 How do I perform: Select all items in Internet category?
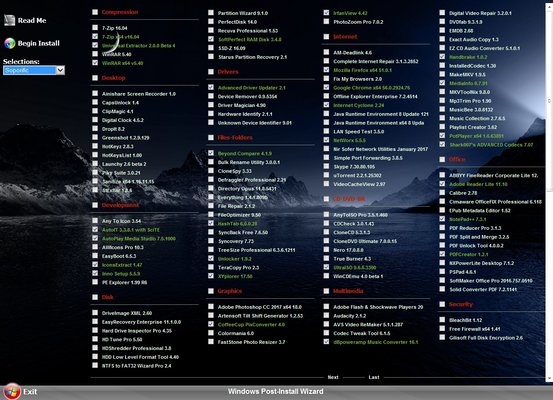pyautogui.click(x=326, y=36)
